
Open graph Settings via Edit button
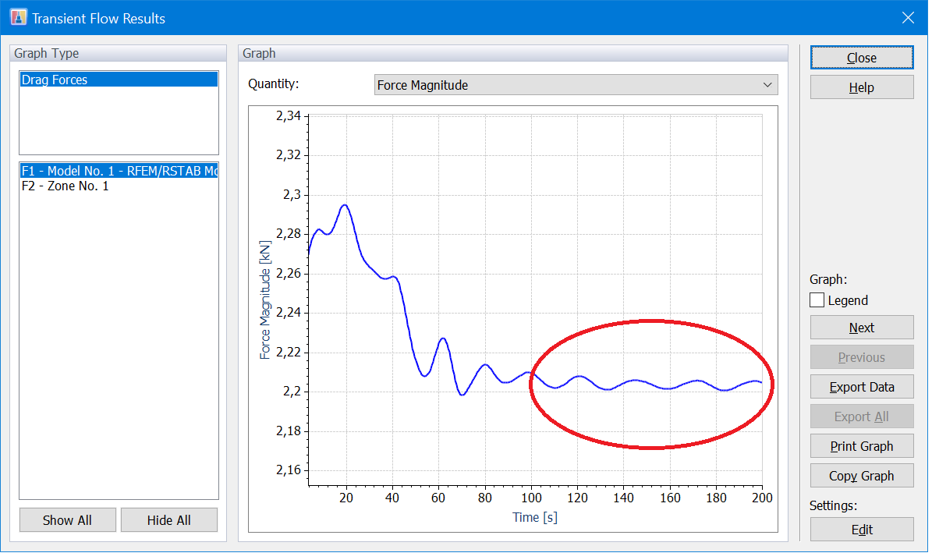pyautogui.click(x=861, y=529)
